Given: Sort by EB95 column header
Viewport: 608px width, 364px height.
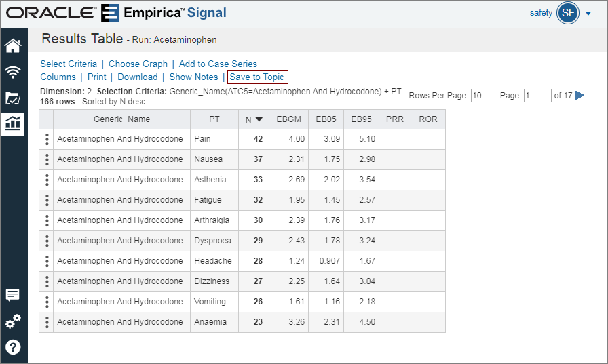Looking at the screenshot, I should pos(361,119).
